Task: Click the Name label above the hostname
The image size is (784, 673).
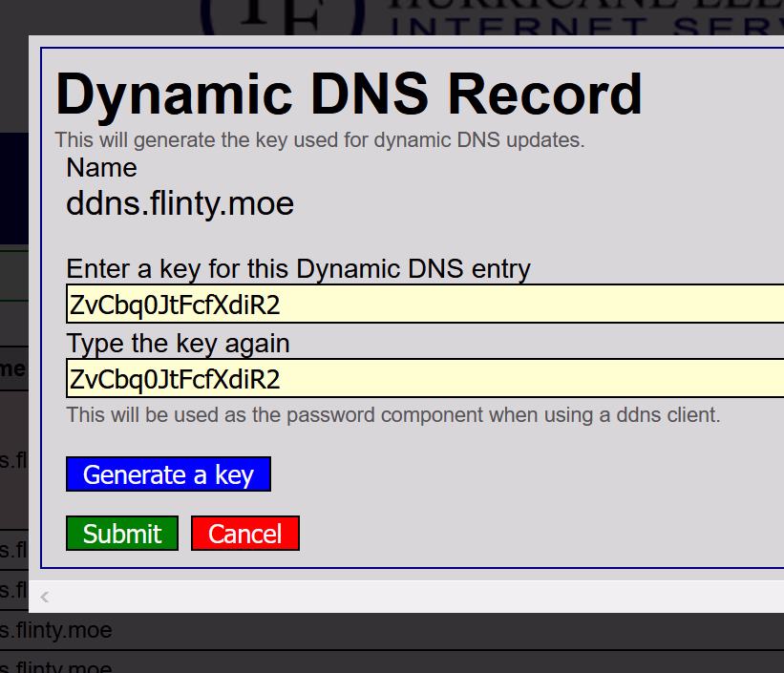Action: (x=101, y=168)
